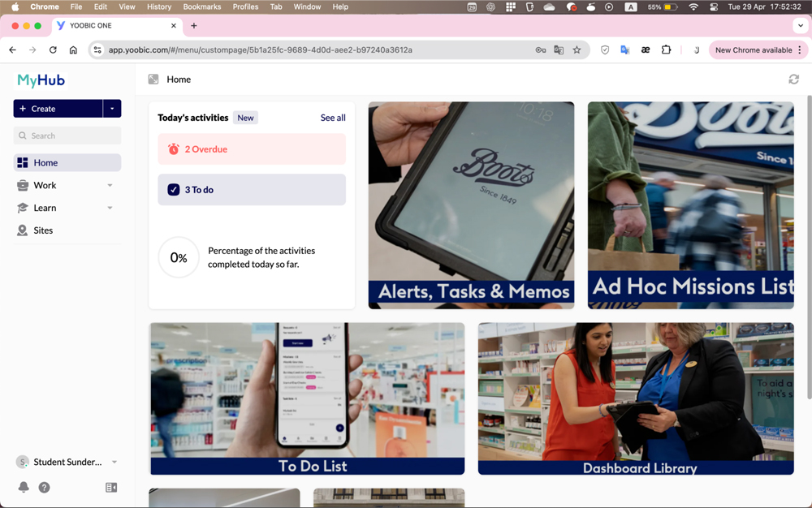
Task: Open the Dashboard Library tile
Action: tap(636, 398)
